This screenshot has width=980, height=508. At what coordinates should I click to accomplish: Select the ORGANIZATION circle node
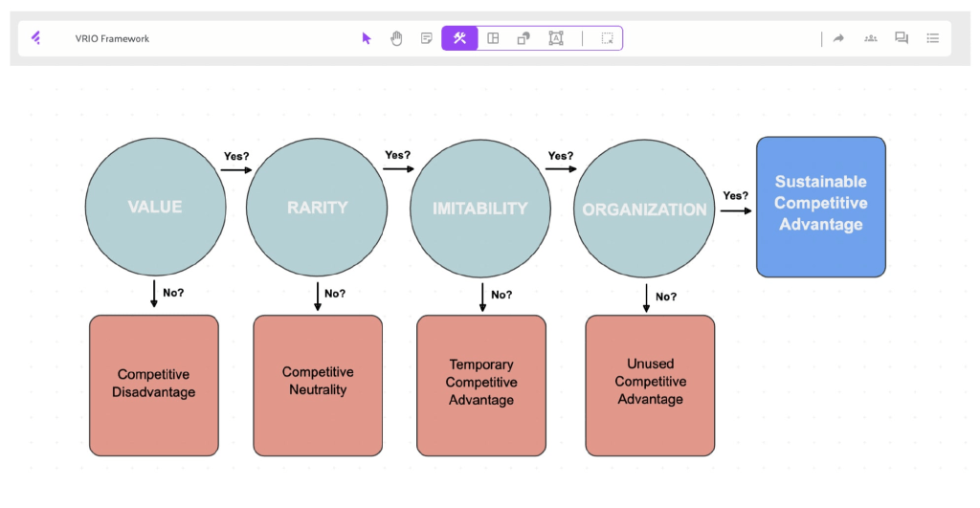coord(644,210)
